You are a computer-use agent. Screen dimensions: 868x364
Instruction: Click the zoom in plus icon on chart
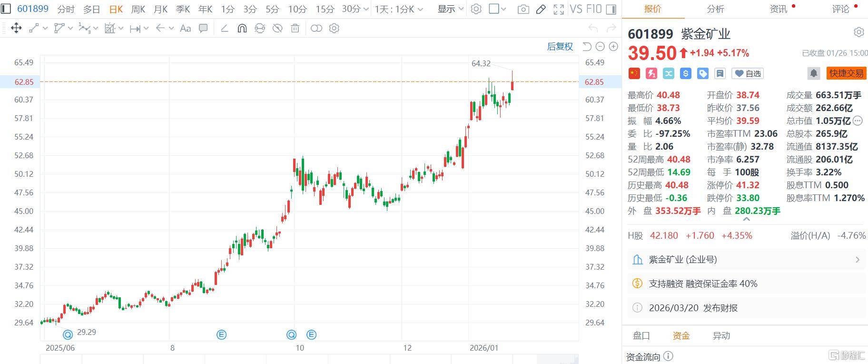613,47
